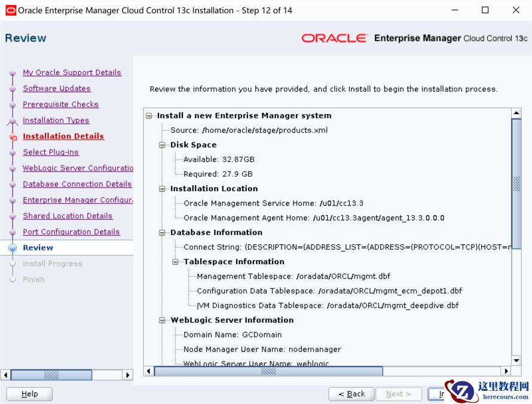Go to the Database Connection Details step
532x404 pixels.
pyautogui.click(x=77, y=184)
